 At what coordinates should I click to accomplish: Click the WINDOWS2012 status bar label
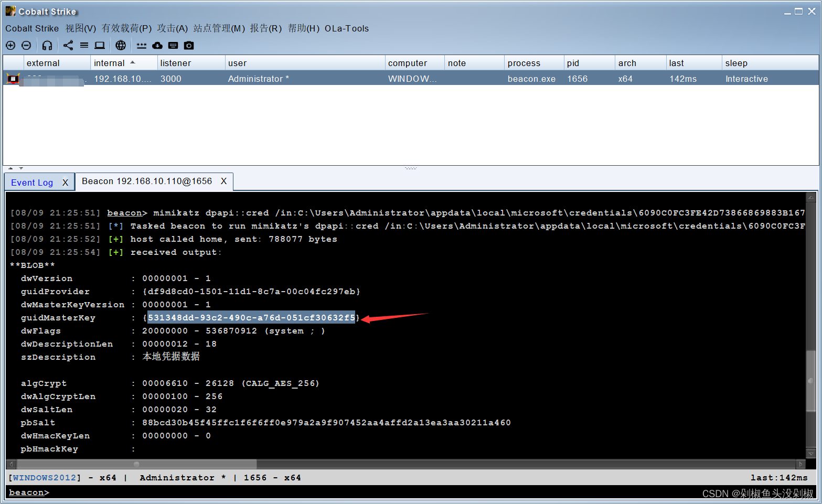point(45,477)
